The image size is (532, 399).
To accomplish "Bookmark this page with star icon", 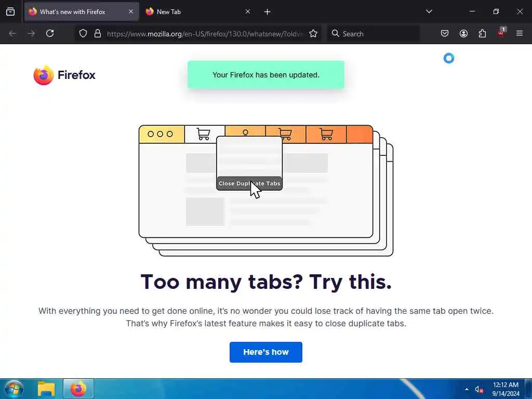I will [x=313, y=33].
